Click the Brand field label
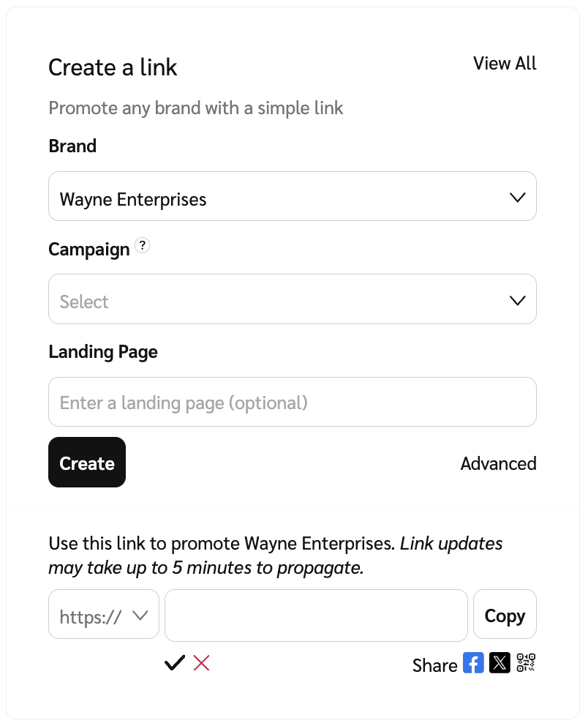 coord(72,146)
